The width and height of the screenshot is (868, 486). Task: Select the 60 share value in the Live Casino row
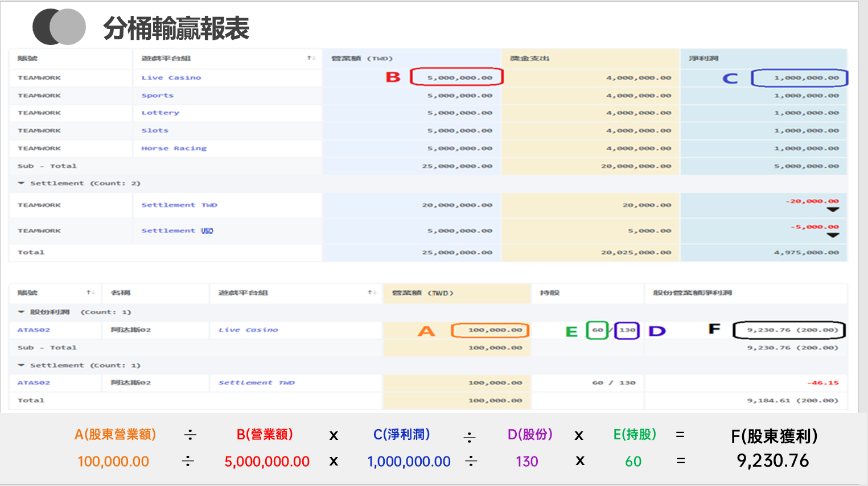tap(598, 330)
